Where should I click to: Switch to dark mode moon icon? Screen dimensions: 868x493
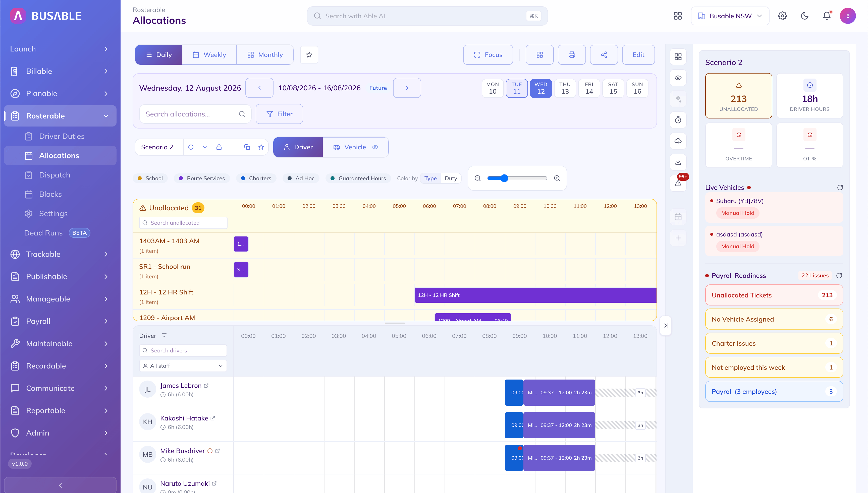coord(805,16)
